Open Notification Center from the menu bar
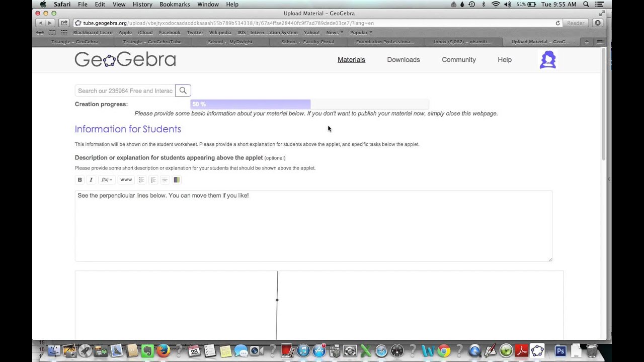Image resolution: width=644 pixels, height=362 pixels. click(599, 5)
